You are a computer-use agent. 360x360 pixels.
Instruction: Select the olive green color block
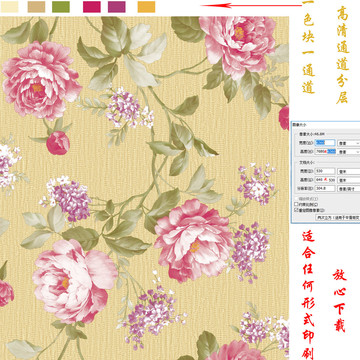click(x=61, y=7)
